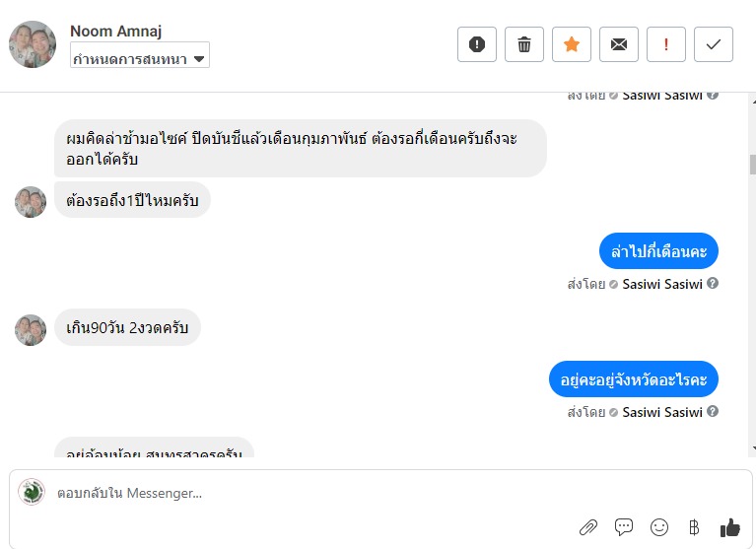
Task: Toggle the orange star on this conversation
Action: (x=572, y=44)
